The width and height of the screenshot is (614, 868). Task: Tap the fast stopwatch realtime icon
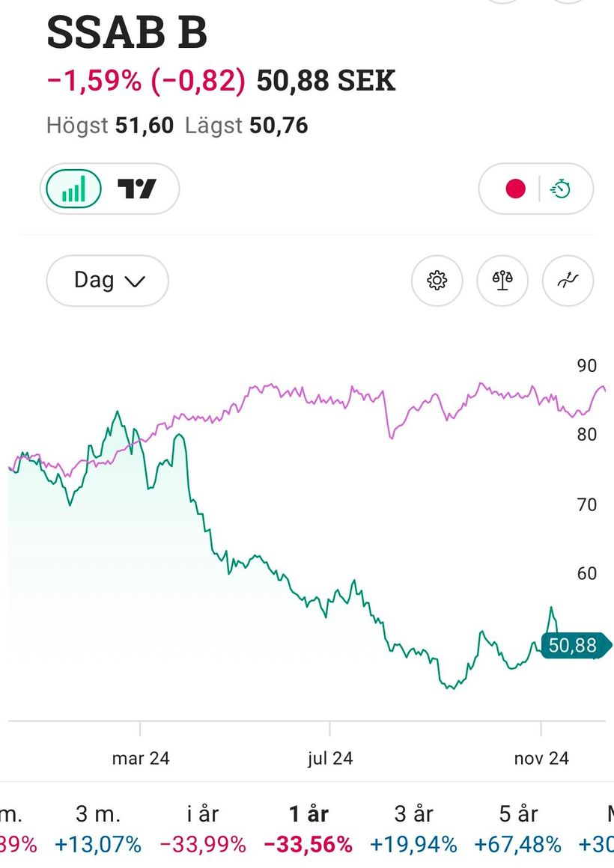click(x=561, y=189)
